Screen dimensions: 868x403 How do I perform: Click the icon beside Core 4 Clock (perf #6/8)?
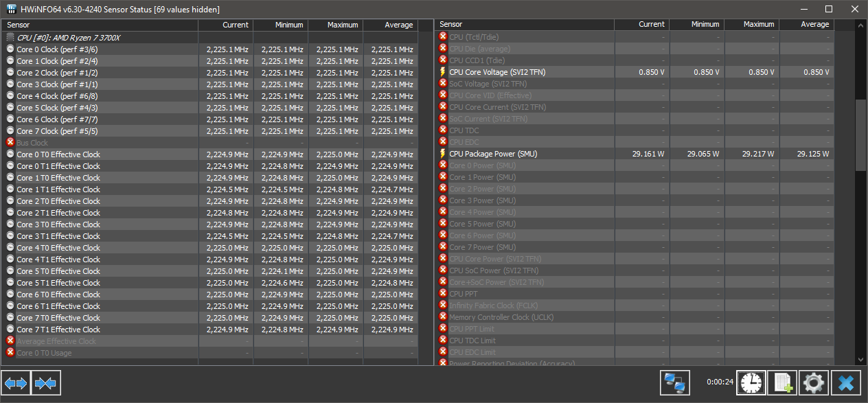tap(10, 96)
